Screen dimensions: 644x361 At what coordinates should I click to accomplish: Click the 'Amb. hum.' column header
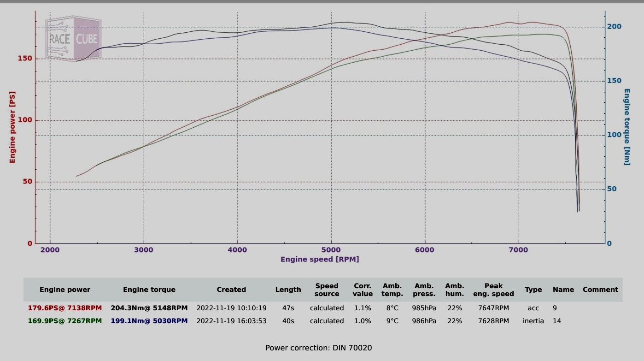[455, 290]
